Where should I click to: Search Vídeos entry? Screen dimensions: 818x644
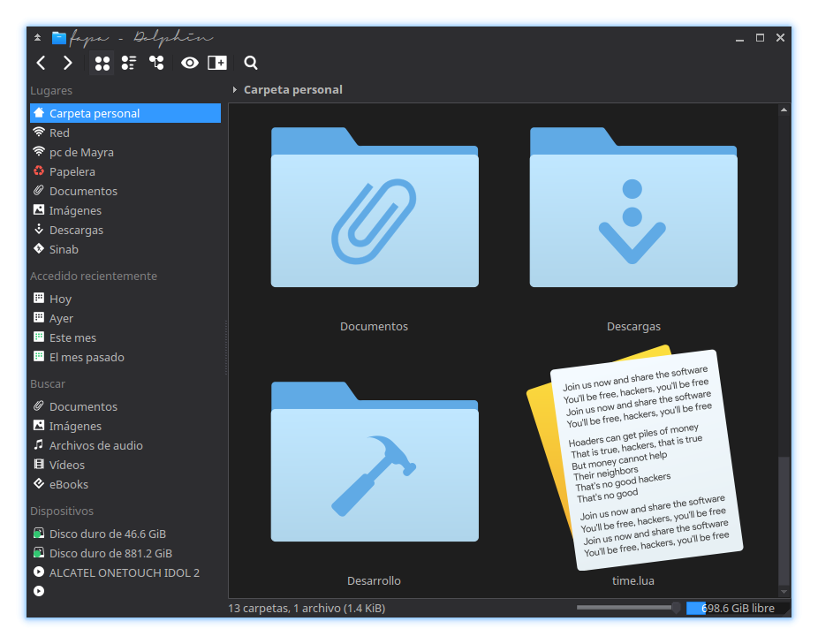125,465
